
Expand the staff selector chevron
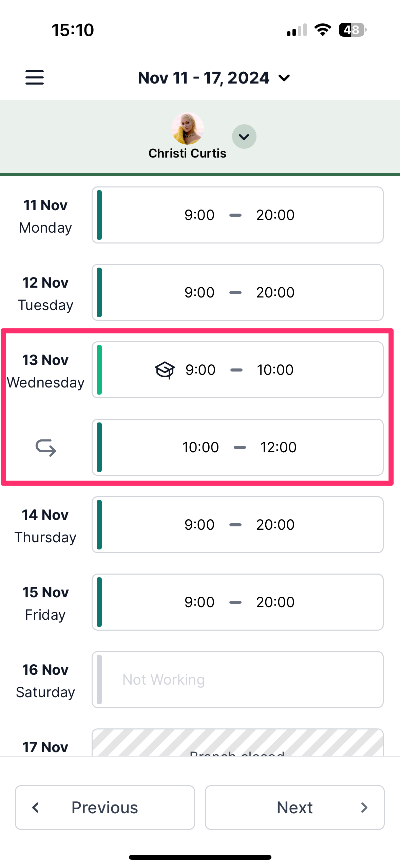coord(244,137)
